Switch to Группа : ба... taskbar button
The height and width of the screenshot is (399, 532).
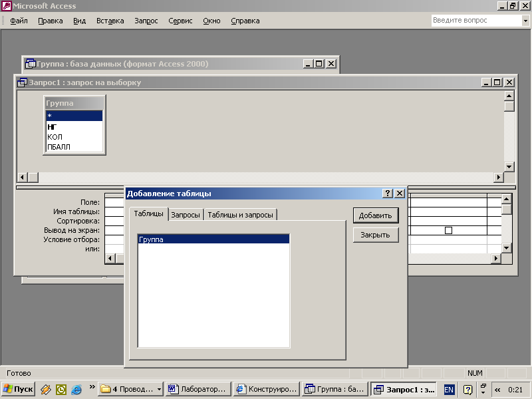(335, 389)
